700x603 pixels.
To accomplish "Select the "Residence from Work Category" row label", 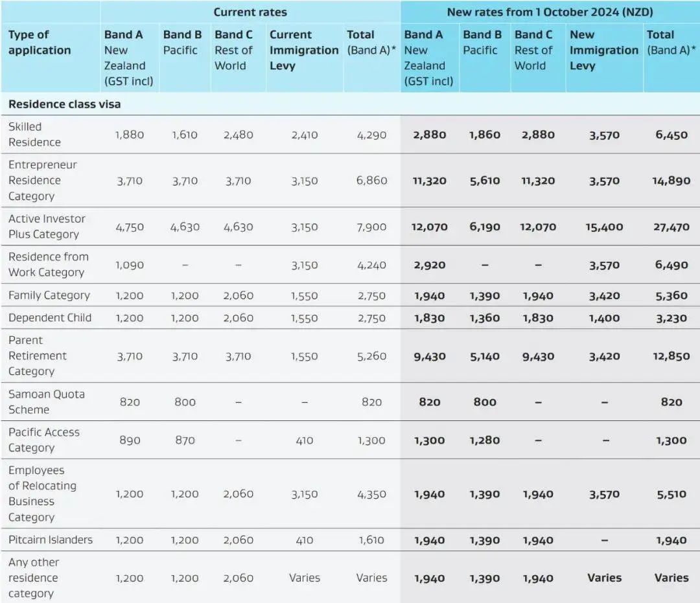I will click(x=48, y=265).
